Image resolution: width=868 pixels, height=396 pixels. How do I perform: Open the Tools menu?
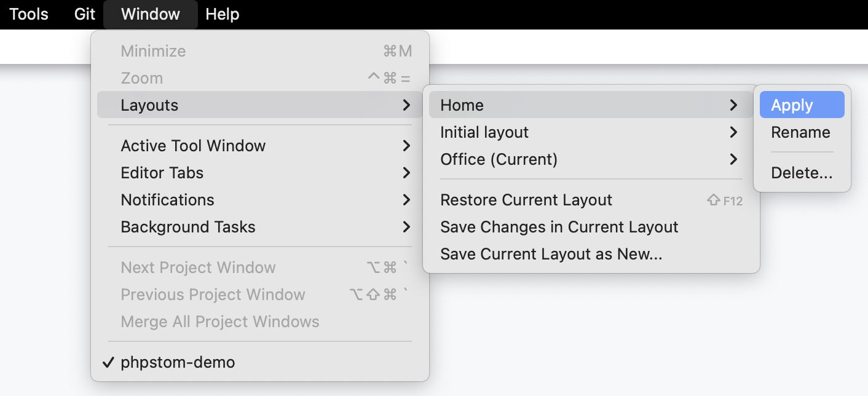[x=29, y=14]
